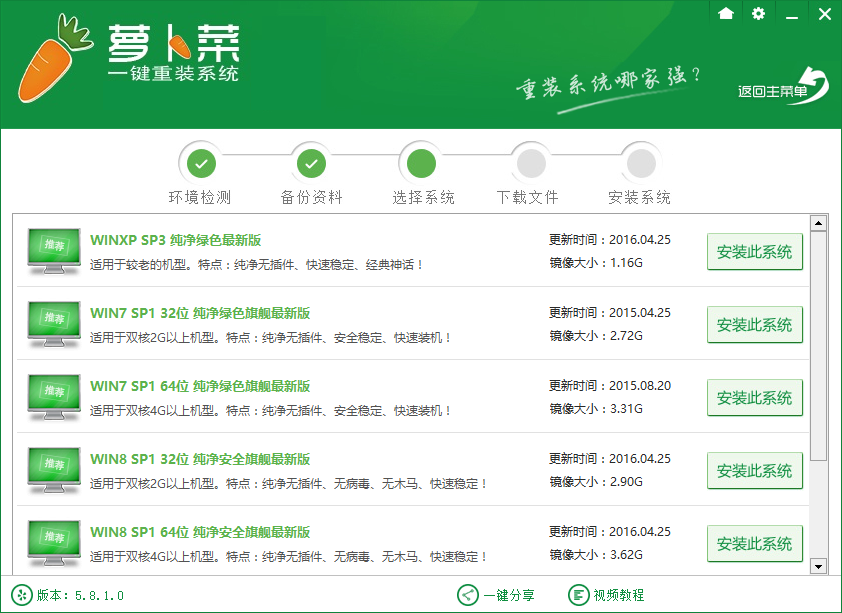This screenshot has width=842, height=613.
Task: Install the WINXP SP3 system
Action: tap(754, 252)
